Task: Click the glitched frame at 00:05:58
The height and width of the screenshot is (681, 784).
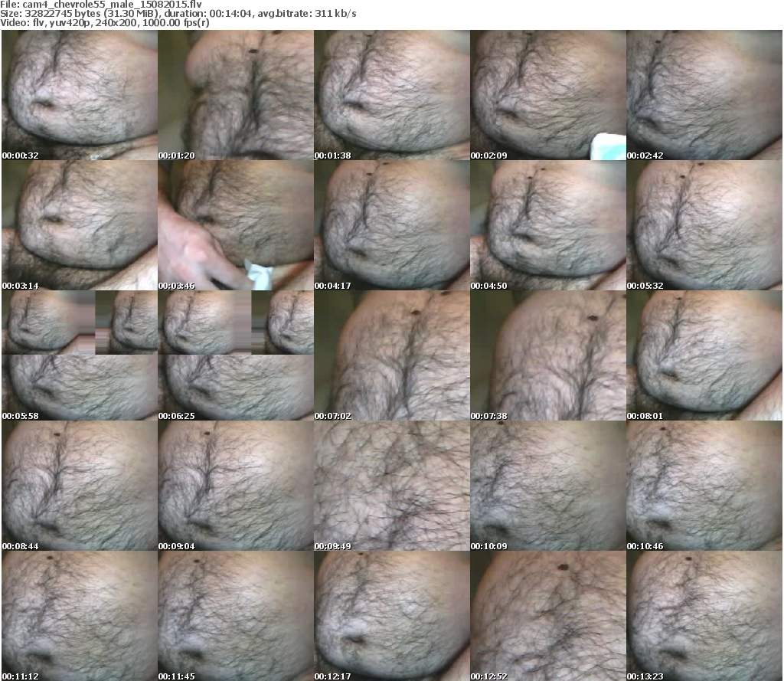Action: point(80,355)
